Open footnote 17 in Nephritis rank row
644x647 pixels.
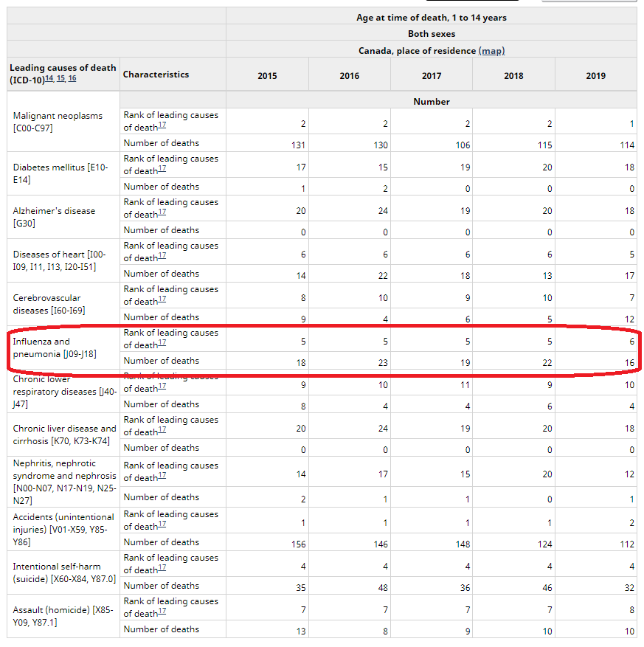162,475
